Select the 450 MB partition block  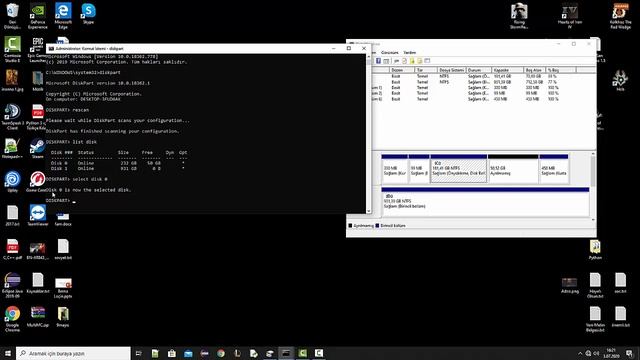point(554,169)
